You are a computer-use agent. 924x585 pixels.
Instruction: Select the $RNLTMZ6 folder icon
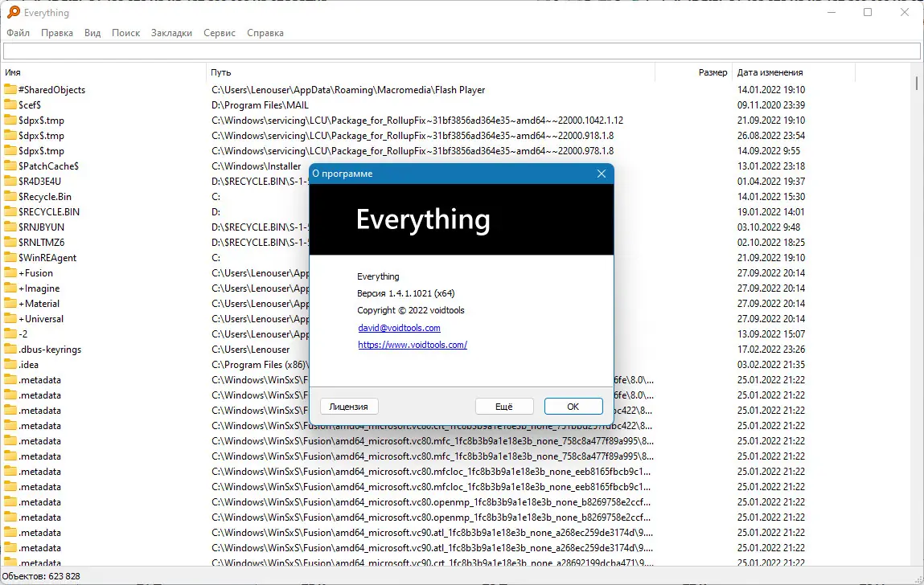point(10,242)
